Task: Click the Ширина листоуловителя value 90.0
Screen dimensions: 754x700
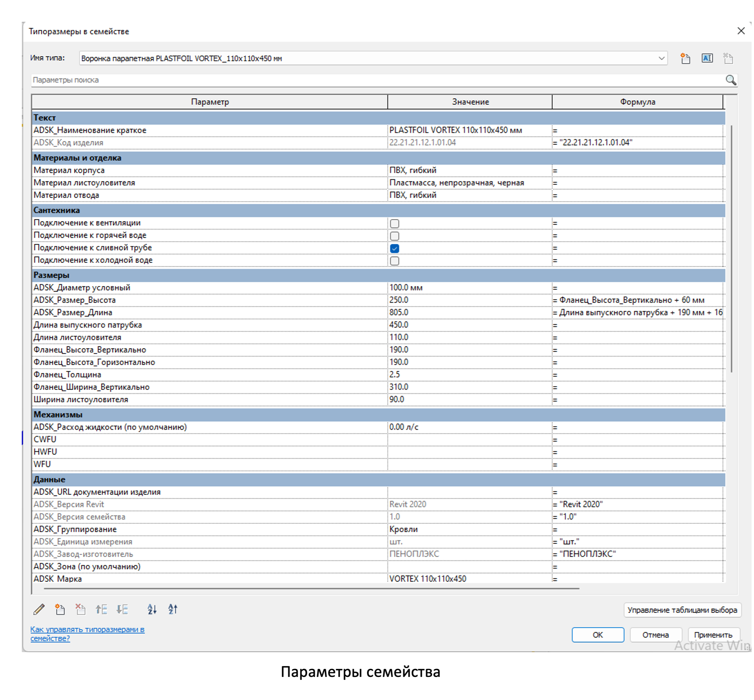Action: [x=470, y=400]
